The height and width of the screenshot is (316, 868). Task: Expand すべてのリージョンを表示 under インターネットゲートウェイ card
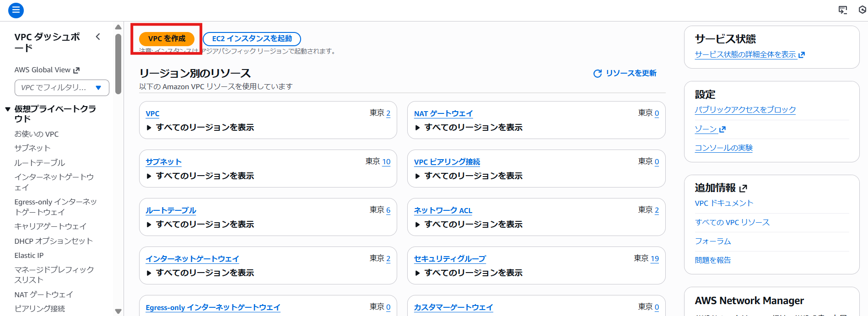(x=200, y=273)
